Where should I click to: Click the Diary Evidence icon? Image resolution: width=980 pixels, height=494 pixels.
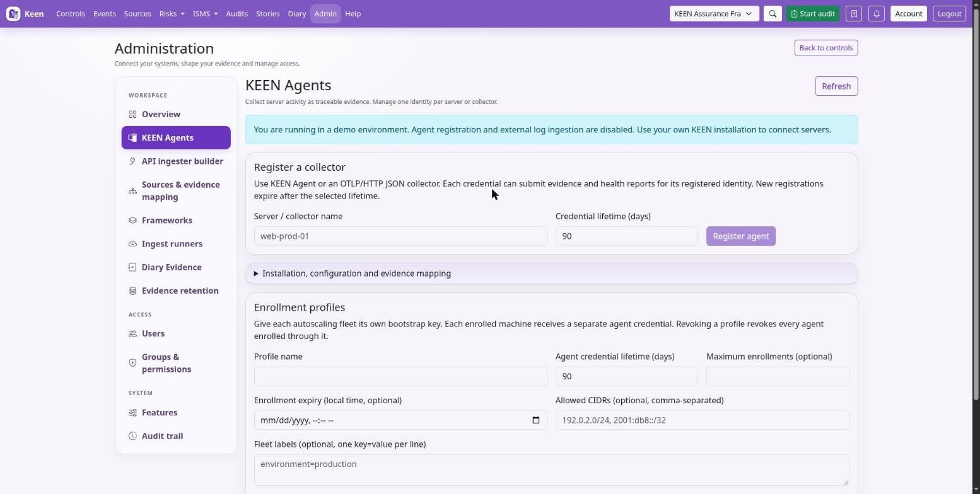click(x=132, y=267)
